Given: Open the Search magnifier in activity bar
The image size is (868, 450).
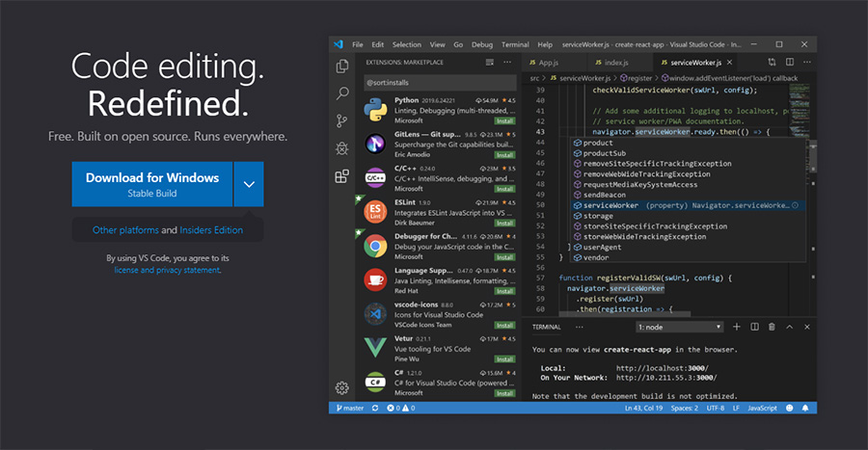Looking at the screenshot, I should pyautogui.click(x=342, y=93).
